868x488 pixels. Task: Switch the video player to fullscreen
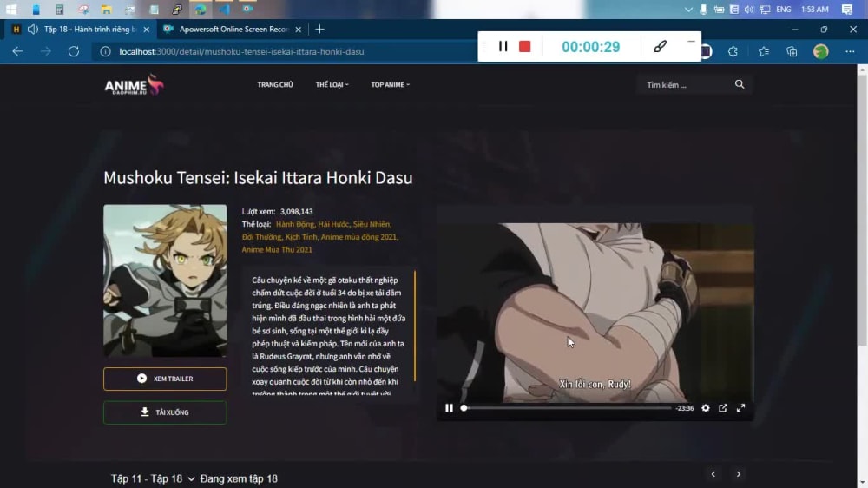point(740,408)
